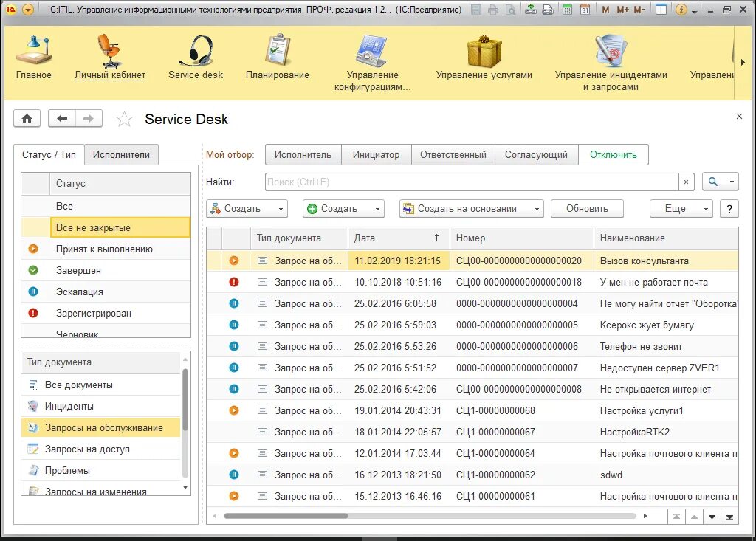Select the Отключить filter option

click(614, 155)
